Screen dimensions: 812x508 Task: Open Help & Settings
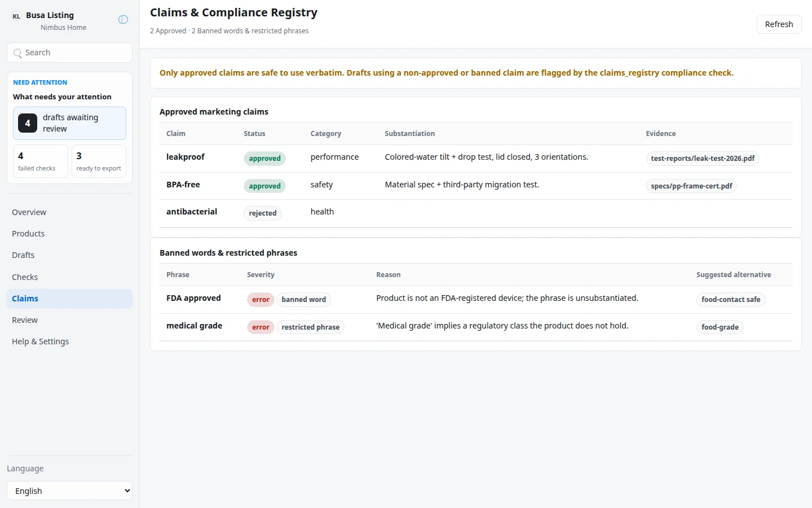pyautogui.click(x=69, y=341)
